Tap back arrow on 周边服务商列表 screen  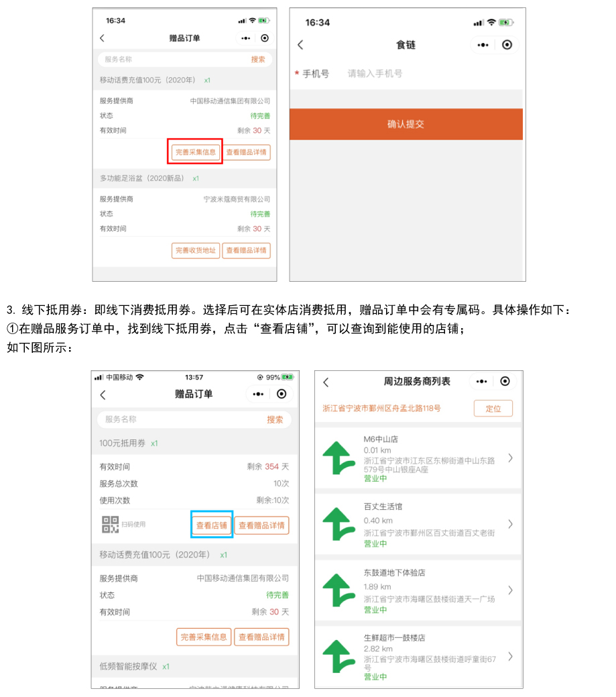click(x=326, y=382)
